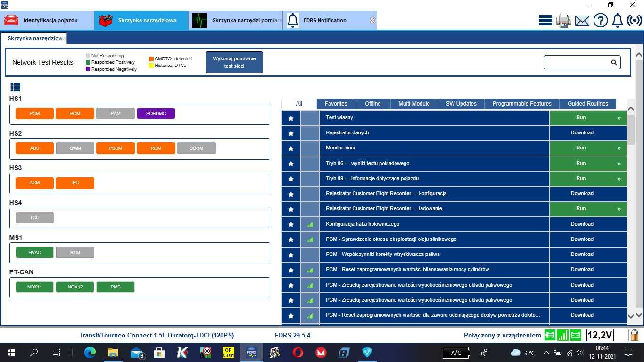Toggle star for Współczynniki korekty wtryskiwacza paliwa
Screen dimensions: 644x362
coord(291,255)
